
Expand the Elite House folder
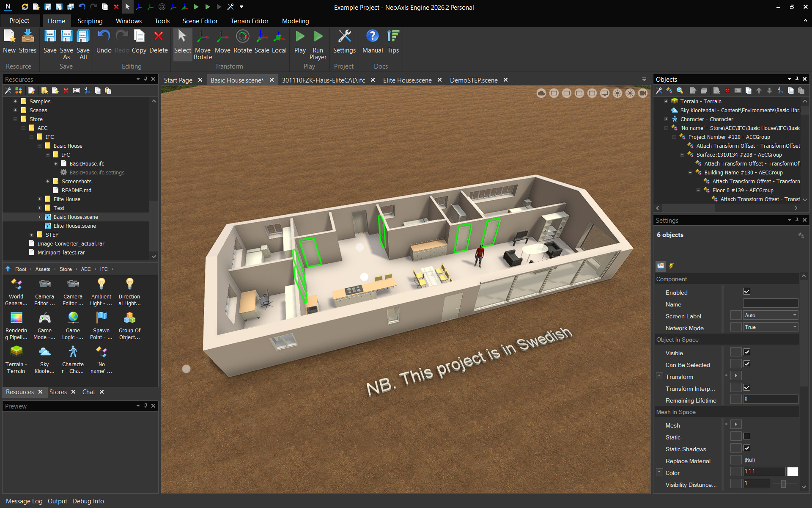tap(40, 199)
